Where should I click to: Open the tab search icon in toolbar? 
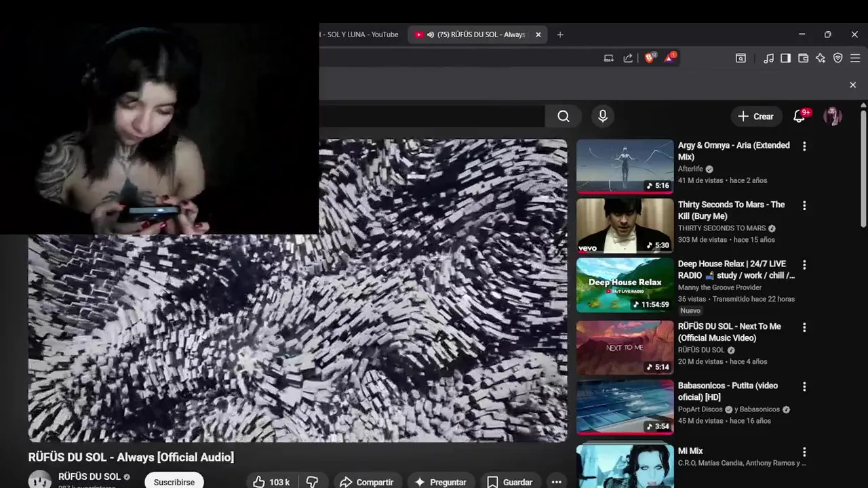(741, 58)
